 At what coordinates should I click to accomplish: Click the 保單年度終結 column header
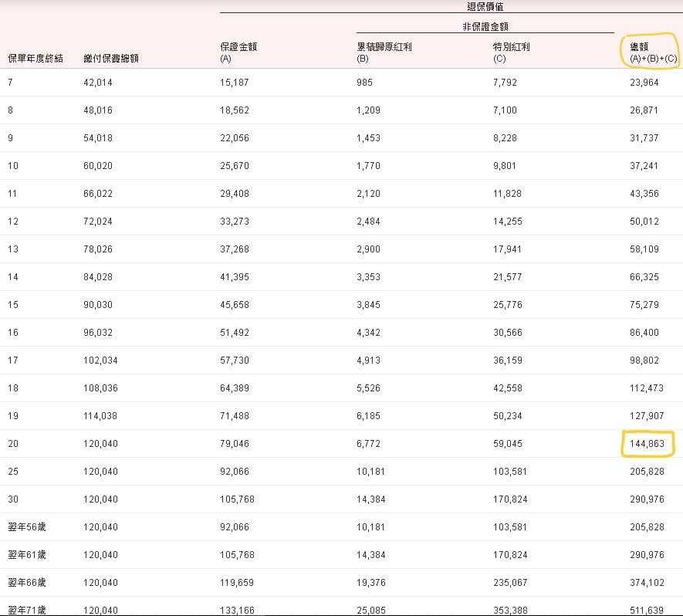[36, 59]
